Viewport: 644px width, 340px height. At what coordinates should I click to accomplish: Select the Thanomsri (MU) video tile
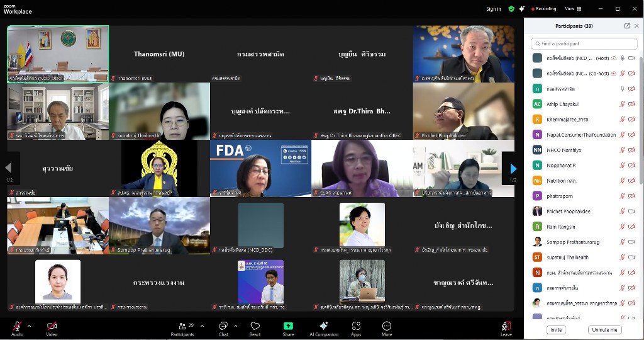coord(159,54)
